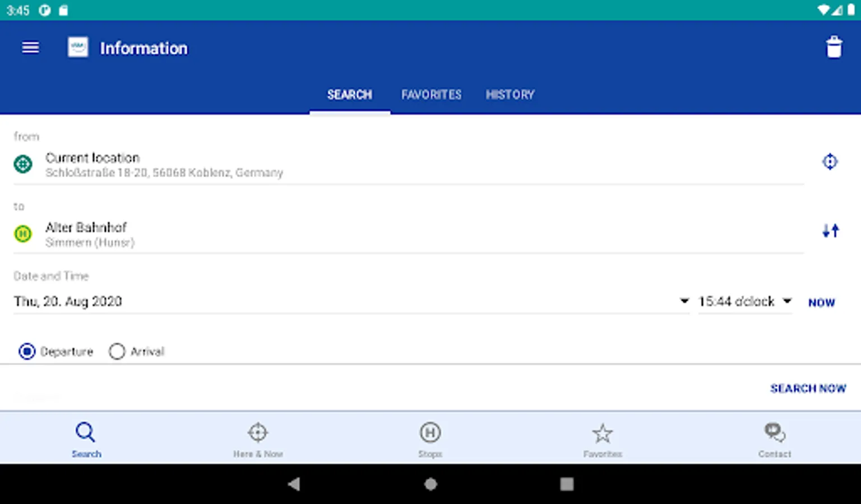Swap origin and destination with arrows icon
Image resolution: width=861 pixels, height=504 pixels.
tap(830, 231)
